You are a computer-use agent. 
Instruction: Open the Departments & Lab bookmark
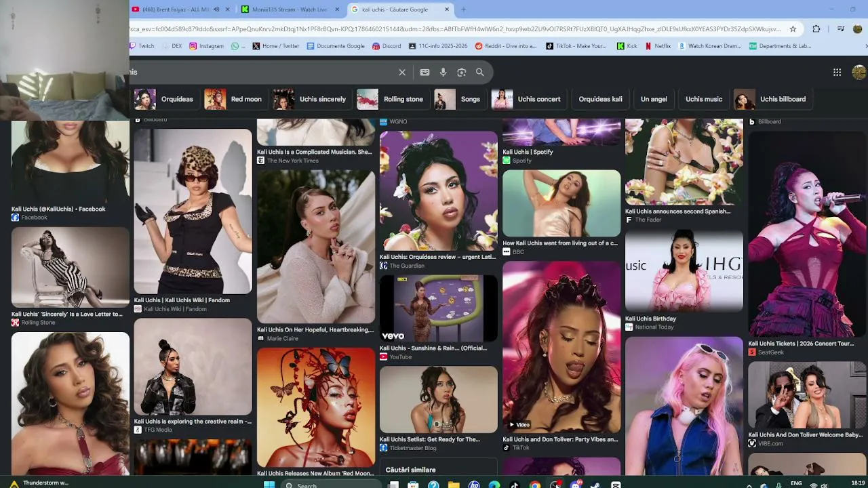click(x=780, y=46)
